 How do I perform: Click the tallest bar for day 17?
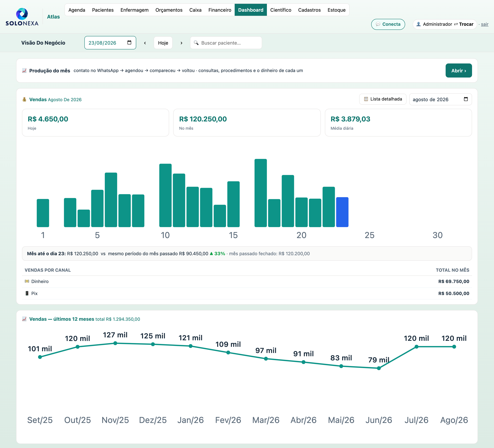[261, 193]
